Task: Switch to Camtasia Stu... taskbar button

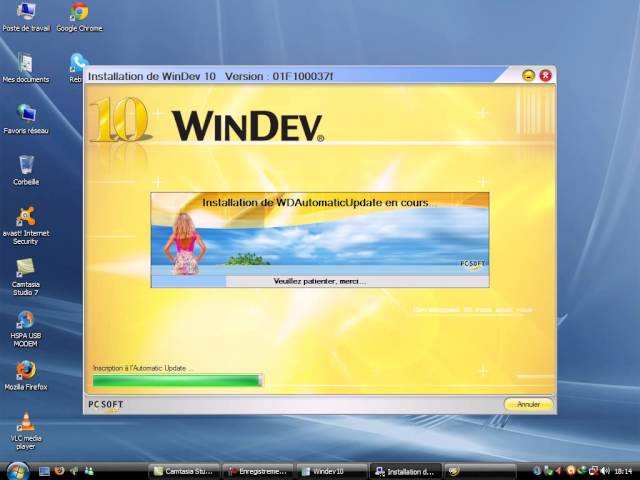Action: (x=184, y=471)
